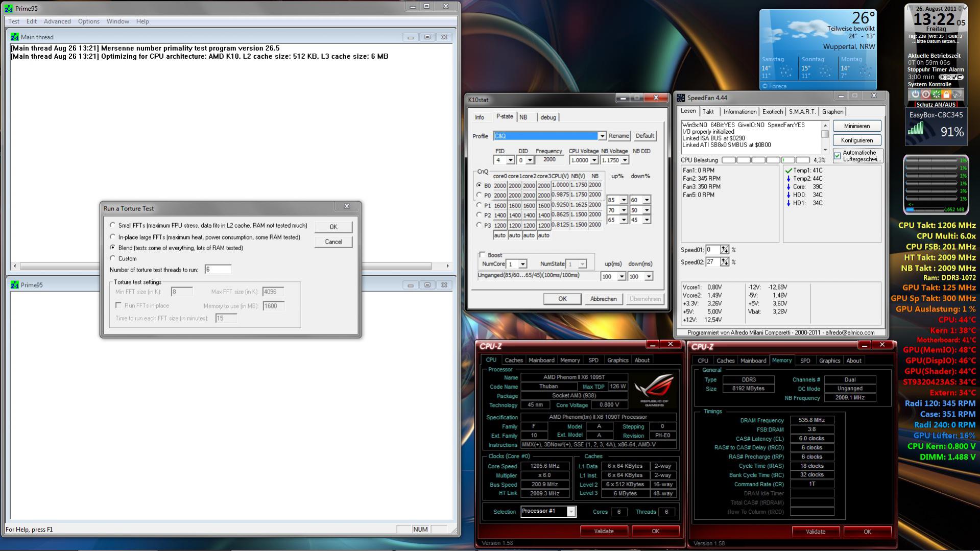Click the Speed02 spinner arrows in SpeedFan
Screen dimensions: 980x551
pos(725,262)
